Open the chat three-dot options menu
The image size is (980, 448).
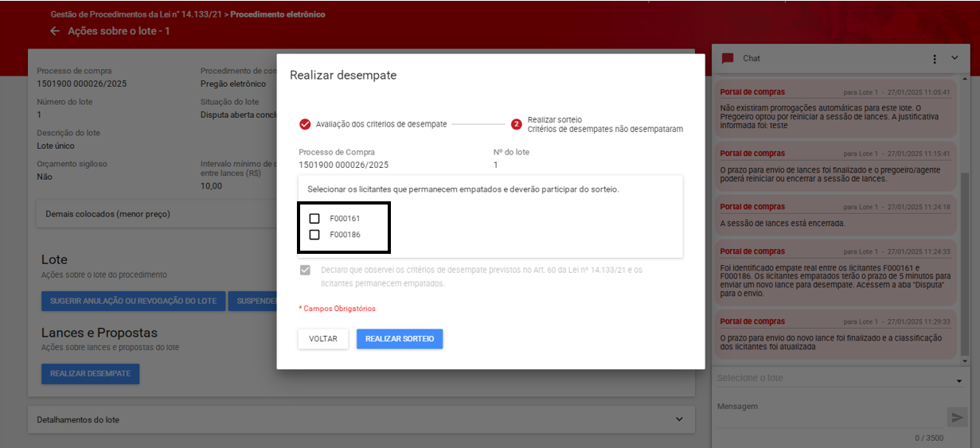(935, 59)
